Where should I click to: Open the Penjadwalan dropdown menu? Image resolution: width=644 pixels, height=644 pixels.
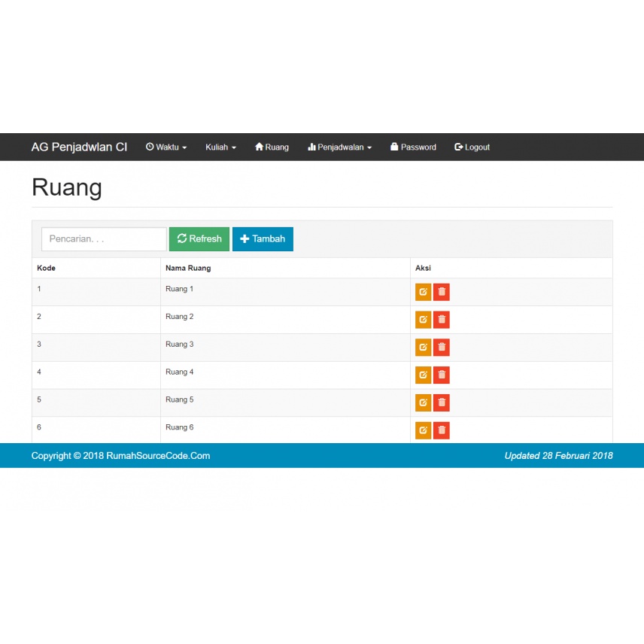pyautogui.click(x=339, y=147)
